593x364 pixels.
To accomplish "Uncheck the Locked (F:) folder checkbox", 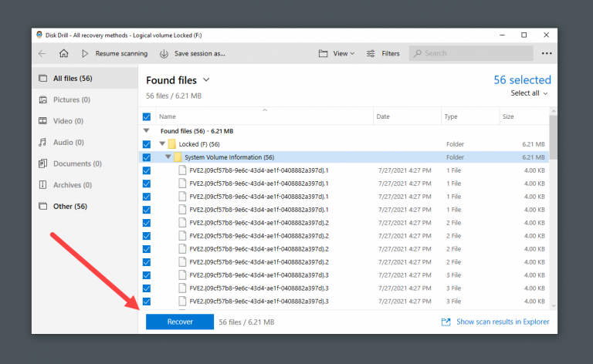I will coord(147,144).
